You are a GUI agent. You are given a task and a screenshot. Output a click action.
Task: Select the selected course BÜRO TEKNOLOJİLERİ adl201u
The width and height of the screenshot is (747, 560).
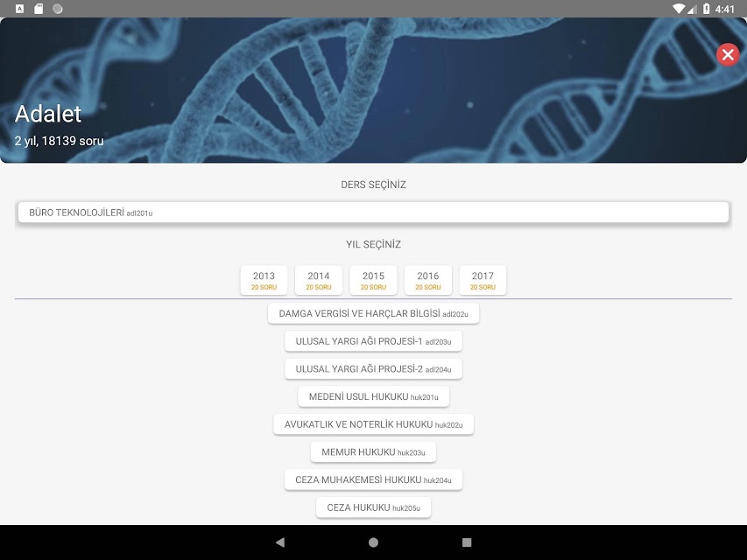(x=373, y=213)
